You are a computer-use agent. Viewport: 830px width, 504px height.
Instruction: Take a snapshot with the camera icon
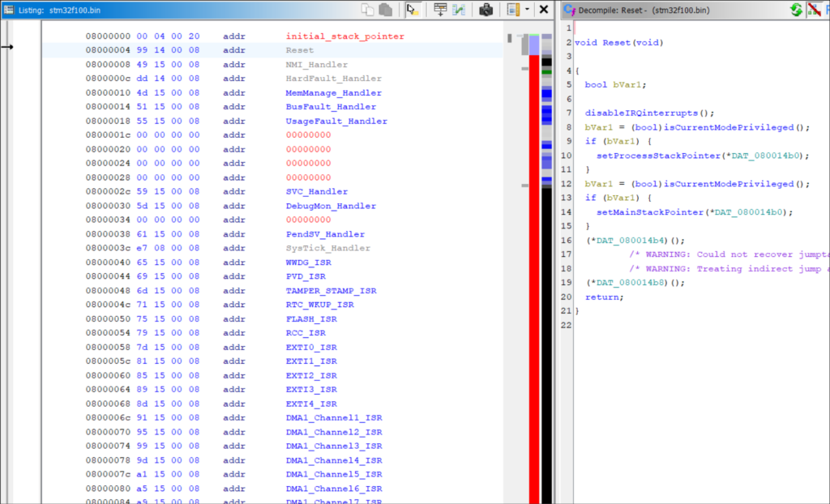pos(486,10)
